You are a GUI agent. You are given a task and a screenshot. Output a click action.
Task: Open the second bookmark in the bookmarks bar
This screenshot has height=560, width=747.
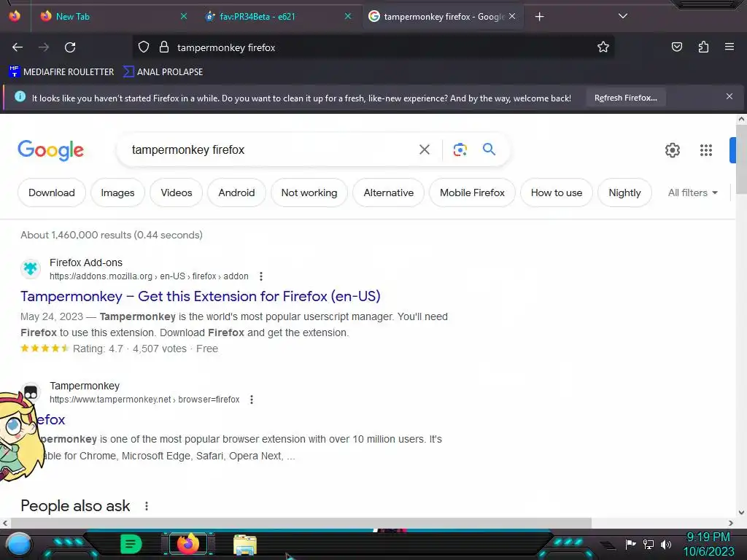[x=163, y=72]
